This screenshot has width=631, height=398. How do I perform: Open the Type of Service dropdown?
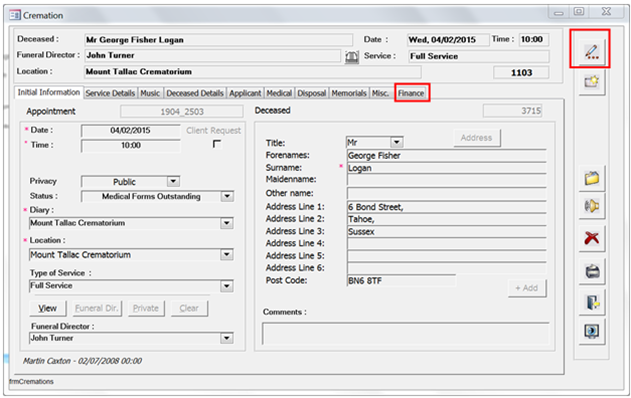point(227,286)
